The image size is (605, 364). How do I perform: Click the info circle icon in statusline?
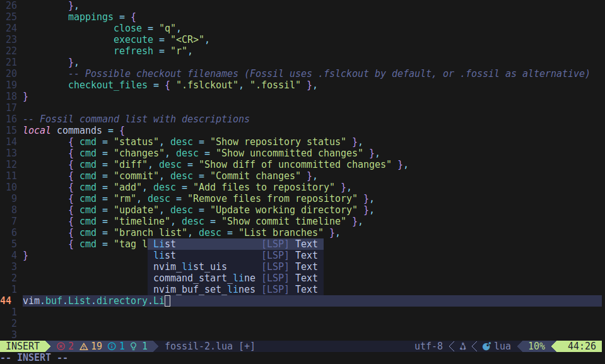coord(112,346)
